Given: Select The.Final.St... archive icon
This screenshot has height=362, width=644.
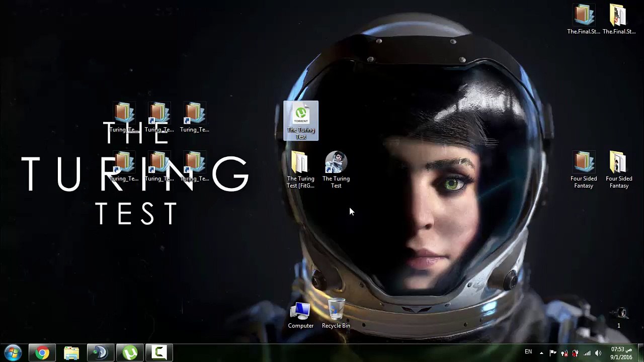Looking at the screenshot, I should tap(584, 19).
